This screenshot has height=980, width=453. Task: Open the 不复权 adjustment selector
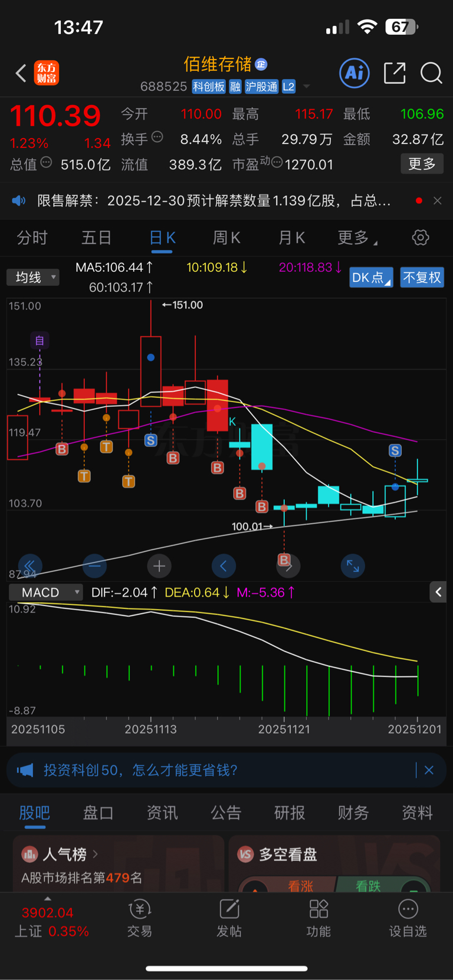422,278
